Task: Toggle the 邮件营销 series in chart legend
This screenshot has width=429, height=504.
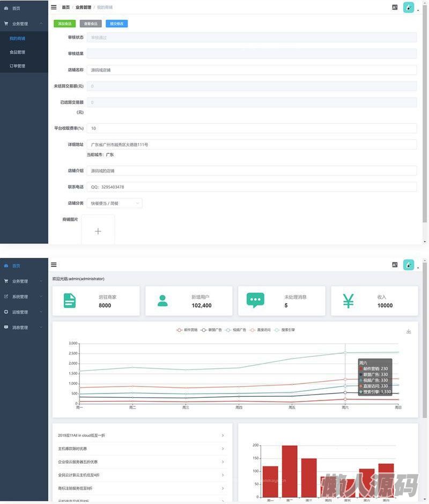Action: click(187, 330)
